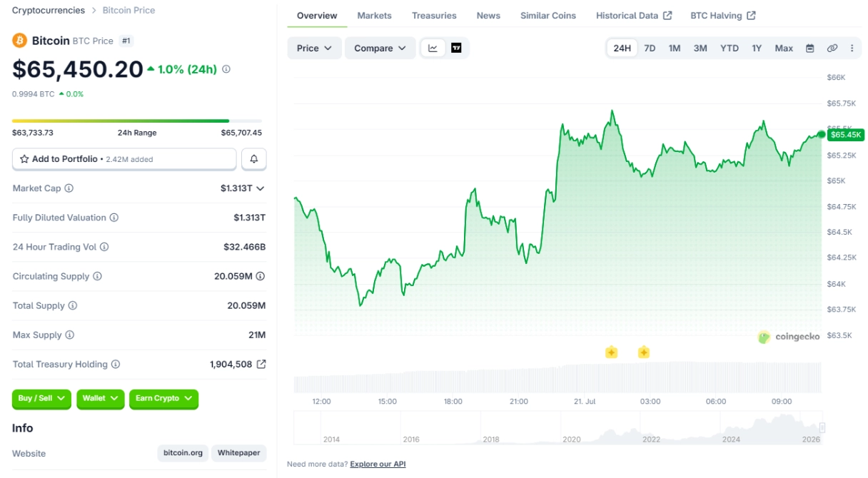868x478 pixels.
Task: Click the #1 rank badge
Action: (x=126, y=41)
